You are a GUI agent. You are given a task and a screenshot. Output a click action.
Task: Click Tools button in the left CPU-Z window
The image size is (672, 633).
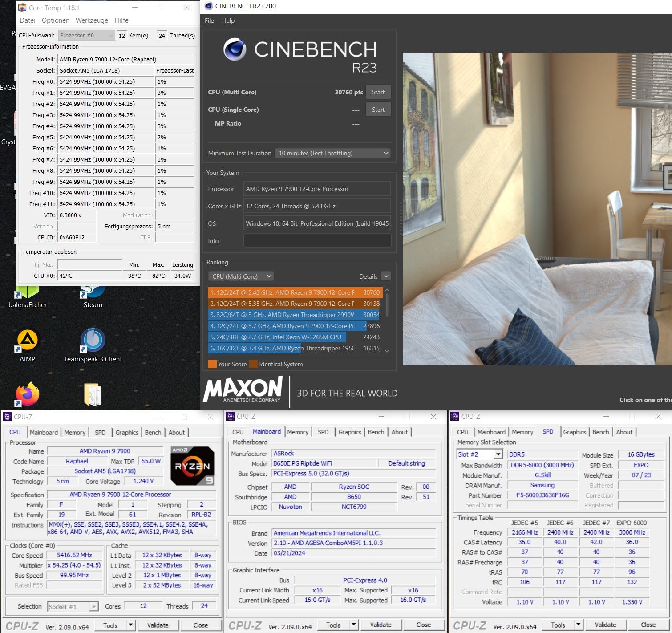click(x=110, y=625)
